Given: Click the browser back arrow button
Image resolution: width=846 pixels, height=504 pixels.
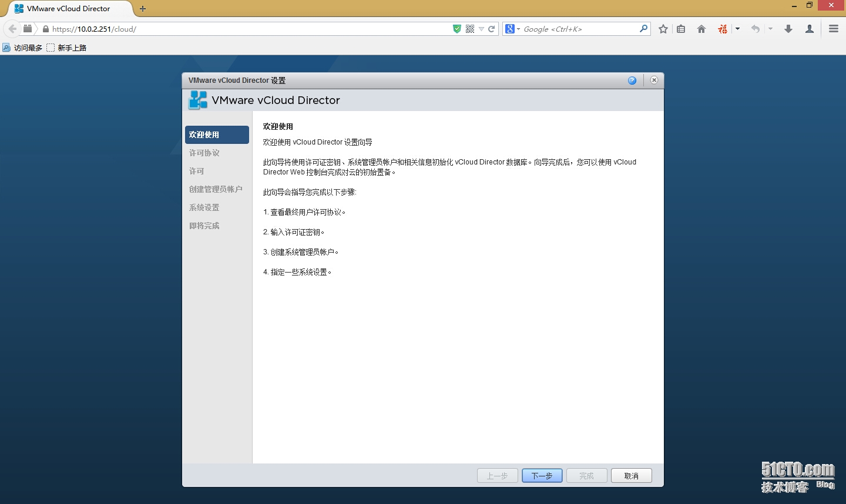Looking at the screenshot, I should point(12,29).
